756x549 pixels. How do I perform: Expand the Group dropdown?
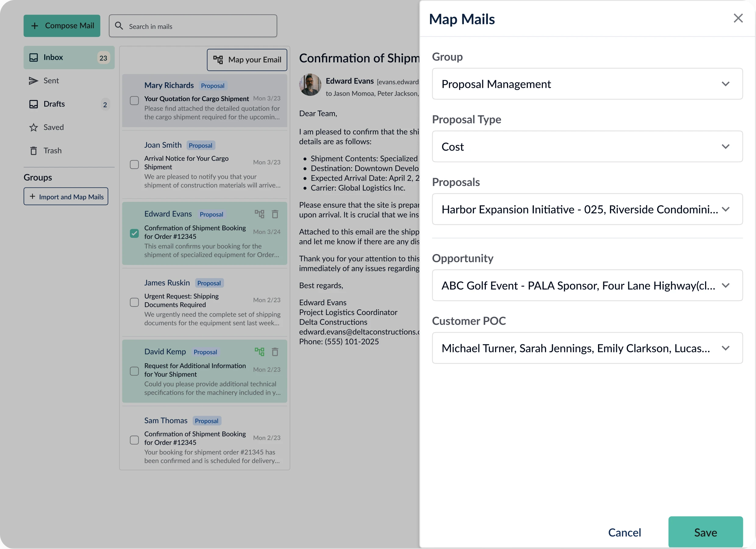tap(587, 84)
